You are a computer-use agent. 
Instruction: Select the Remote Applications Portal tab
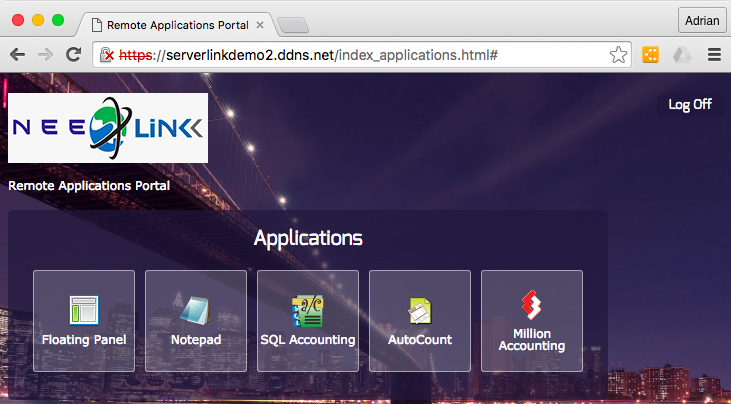click(x=170, y=23)
